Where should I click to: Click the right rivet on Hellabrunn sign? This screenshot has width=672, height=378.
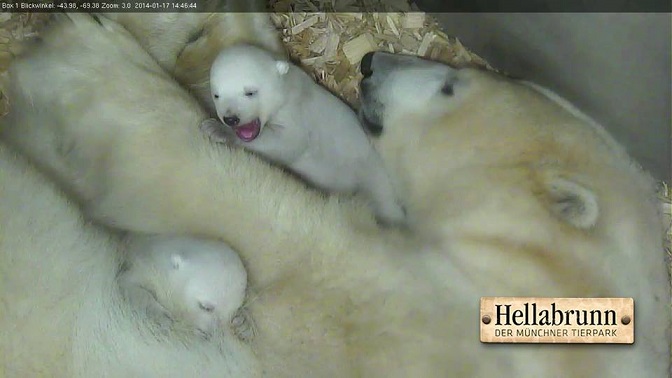click(x=626, y=320)
